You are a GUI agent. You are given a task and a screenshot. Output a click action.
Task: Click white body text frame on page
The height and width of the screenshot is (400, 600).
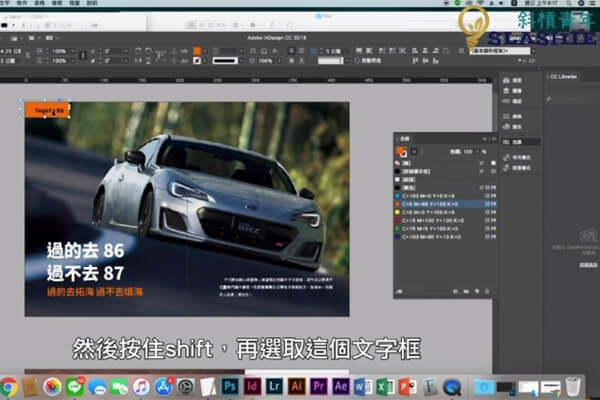[276, 287]
